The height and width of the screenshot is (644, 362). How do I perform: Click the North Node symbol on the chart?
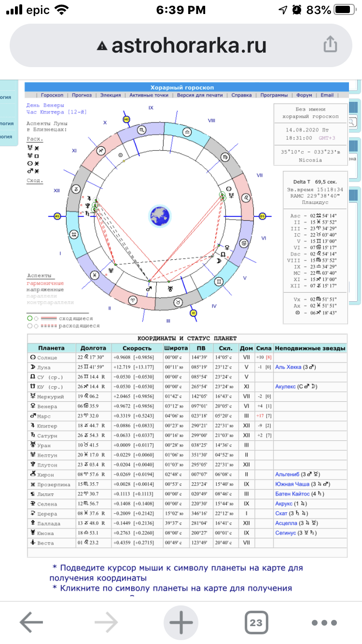223,253
